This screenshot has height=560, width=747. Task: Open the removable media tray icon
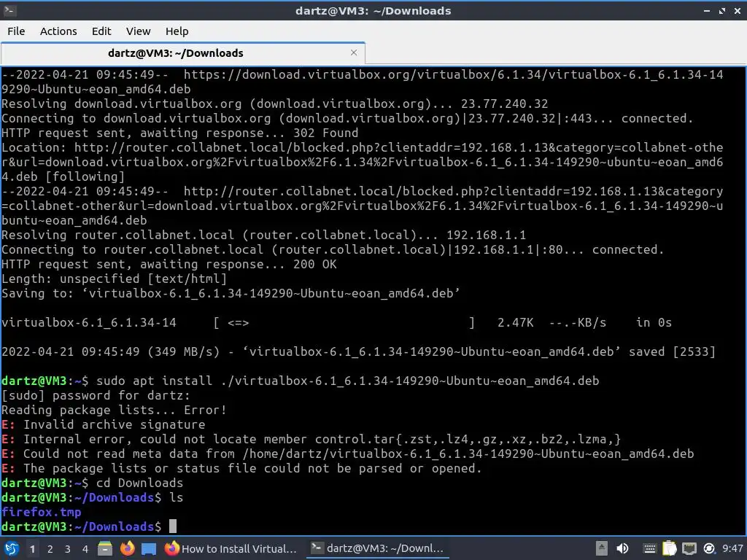602,548
